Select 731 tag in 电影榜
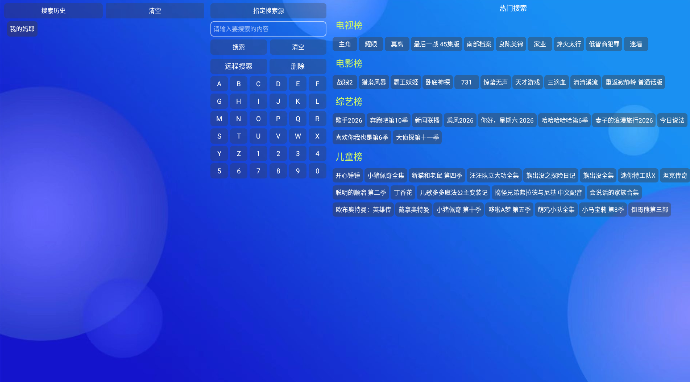Screen dimensions: 690x382 (x=466, y=82)
